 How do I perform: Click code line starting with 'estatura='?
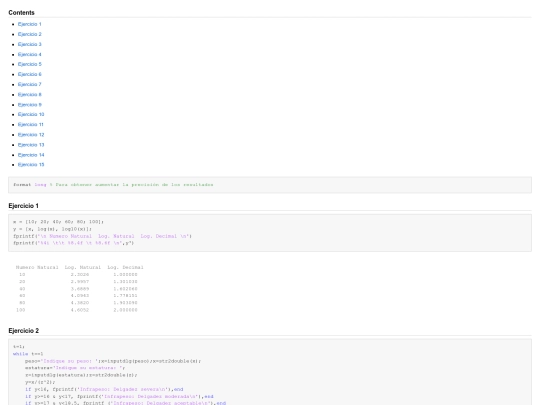75,368
